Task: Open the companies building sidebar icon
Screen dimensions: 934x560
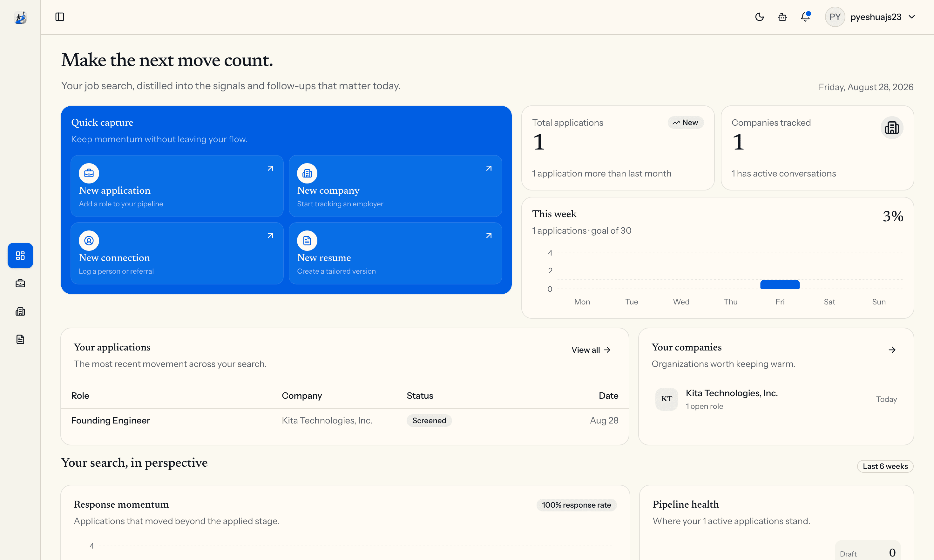Action: pos(20,311)
